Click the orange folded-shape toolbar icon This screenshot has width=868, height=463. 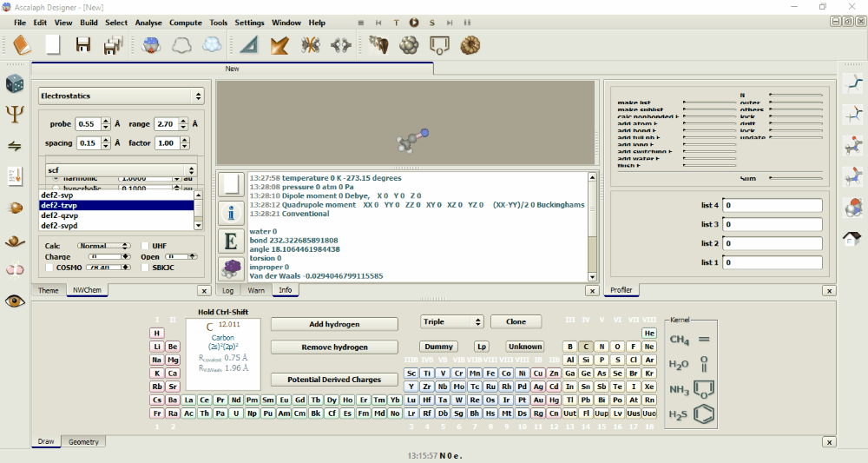pyautogui.click(x=279, y=45)
